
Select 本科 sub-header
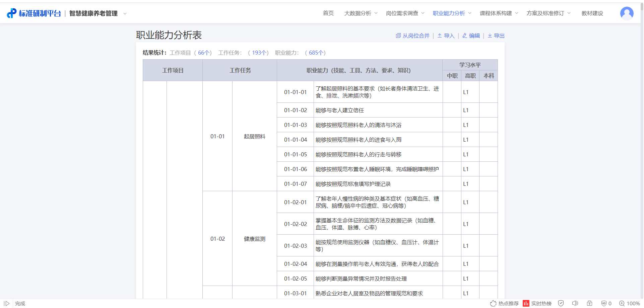click(489, 76)
